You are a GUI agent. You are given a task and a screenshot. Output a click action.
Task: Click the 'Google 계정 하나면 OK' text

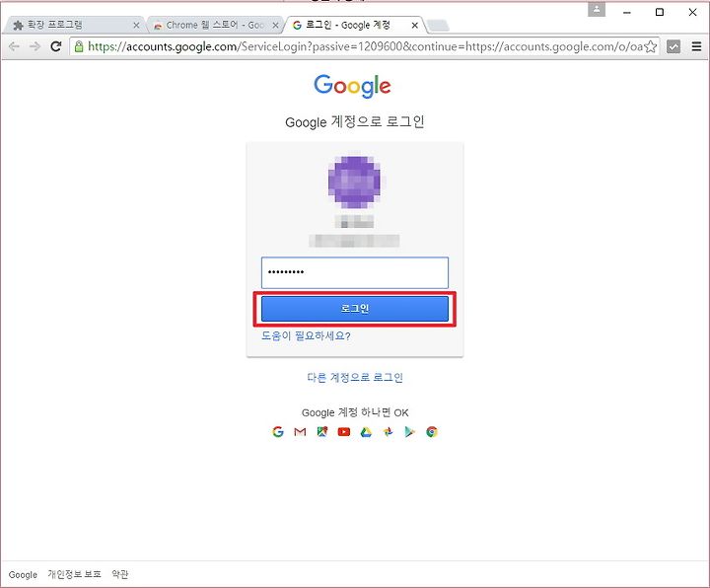355,412
